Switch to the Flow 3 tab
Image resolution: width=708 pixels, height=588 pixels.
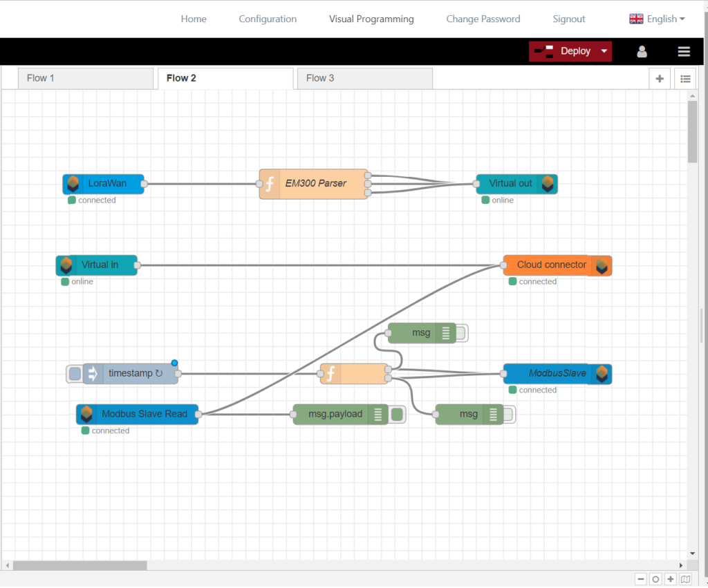pyautogui.click(x=365, y=79)
